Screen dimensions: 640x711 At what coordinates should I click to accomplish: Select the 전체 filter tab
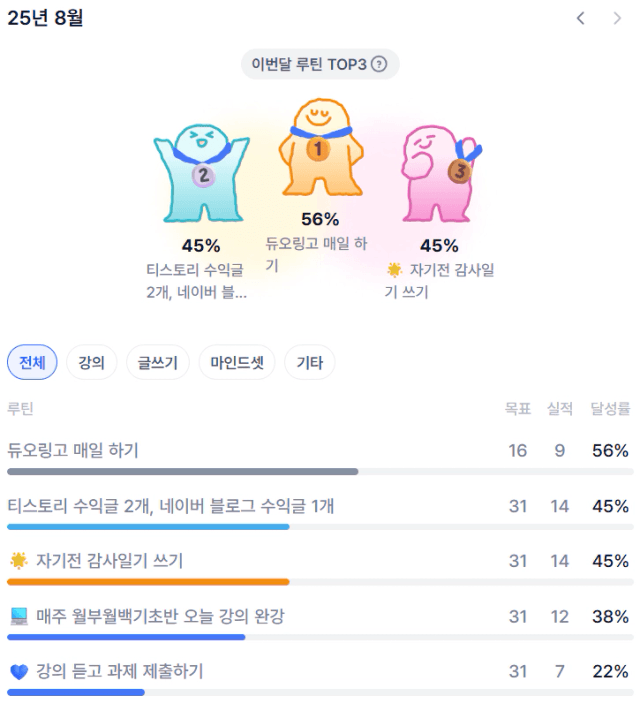[x=32, y=362]
